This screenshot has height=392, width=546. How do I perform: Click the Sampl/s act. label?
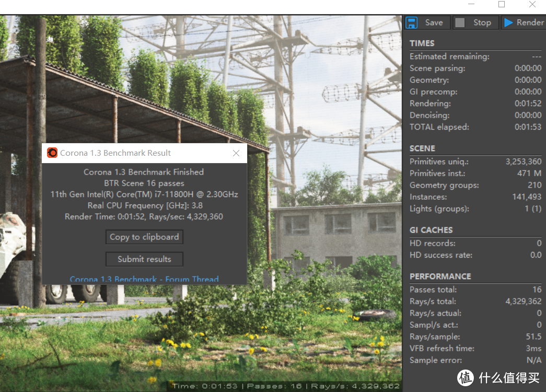coord(434,325)
